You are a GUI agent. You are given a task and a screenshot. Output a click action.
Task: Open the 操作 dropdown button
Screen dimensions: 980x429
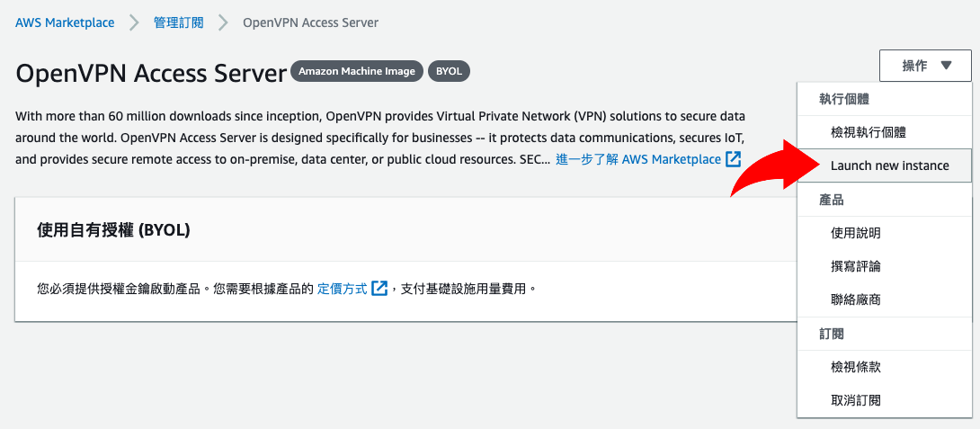pyautogui.click(x=925, y=66)
